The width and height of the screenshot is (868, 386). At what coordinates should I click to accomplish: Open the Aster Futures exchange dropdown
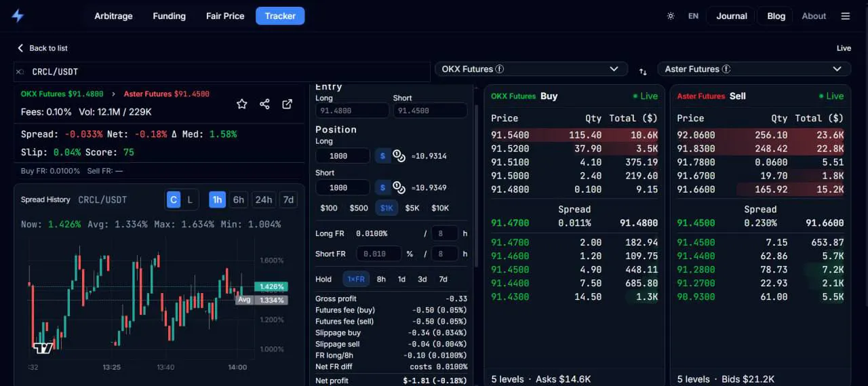754,69
